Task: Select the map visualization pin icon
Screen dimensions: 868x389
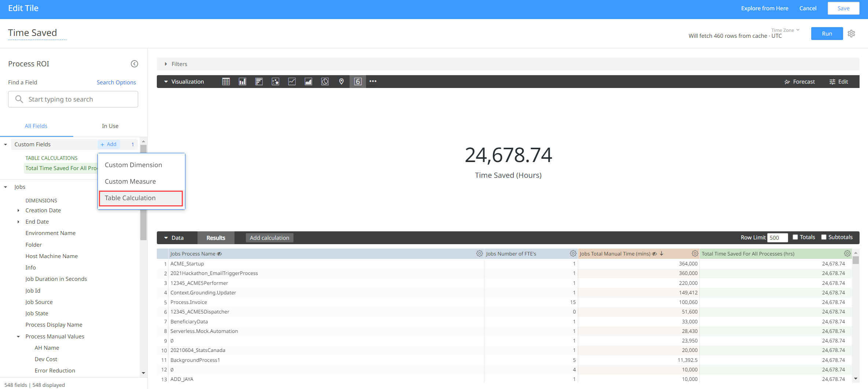Action: click(x=341, y=82)
